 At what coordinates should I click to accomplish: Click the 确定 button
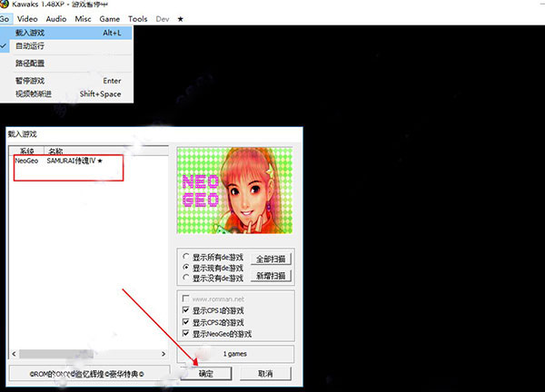point(206,374)
